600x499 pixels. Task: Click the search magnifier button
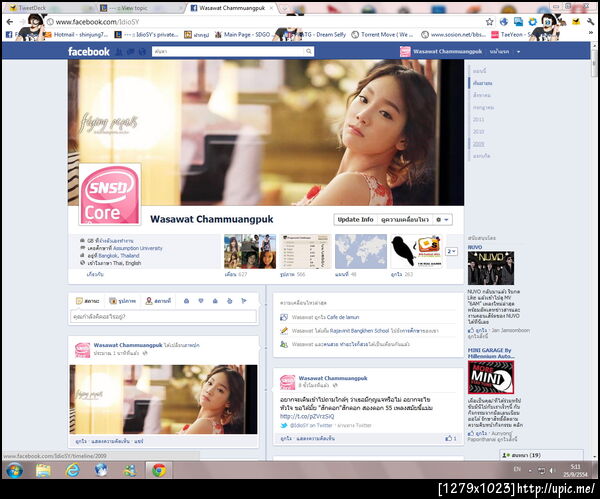click(308, 51)
